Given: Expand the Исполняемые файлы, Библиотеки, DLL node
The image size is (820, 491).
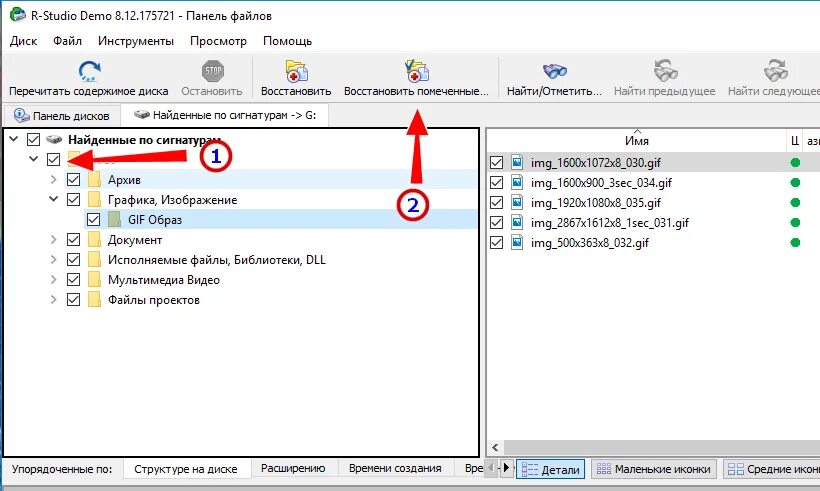Looking at the screenshot, I should point(53,260).
